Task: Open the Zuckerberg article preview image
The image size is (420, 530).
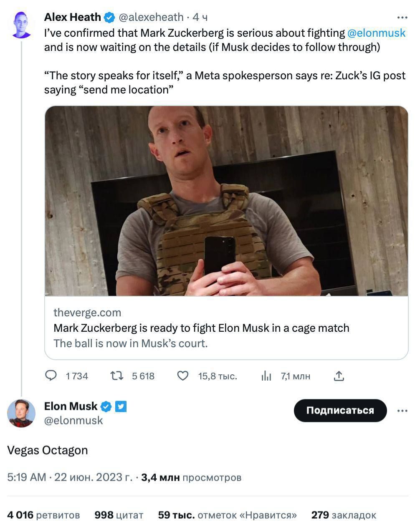Action: coord(226,201)
